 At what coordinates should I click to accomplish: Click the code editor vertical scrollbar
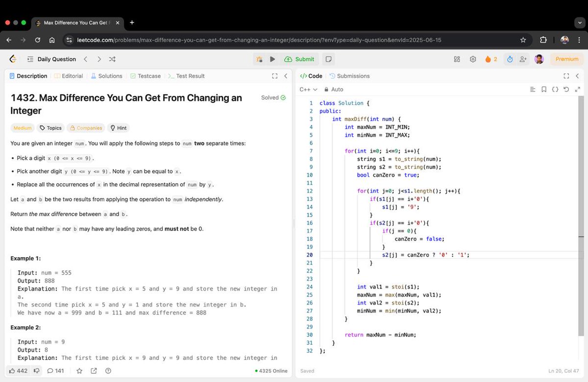pos(582,217)
